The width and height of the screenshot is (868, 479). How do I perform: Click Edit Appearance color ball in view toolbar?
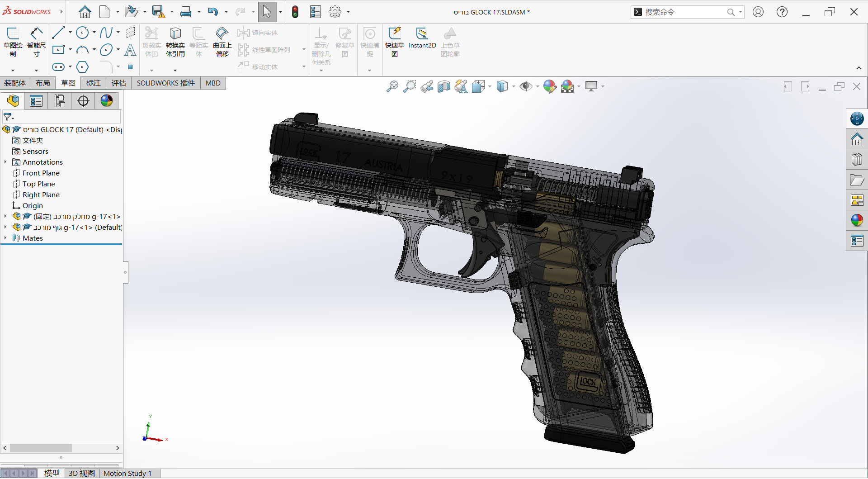tap(550, 86)
